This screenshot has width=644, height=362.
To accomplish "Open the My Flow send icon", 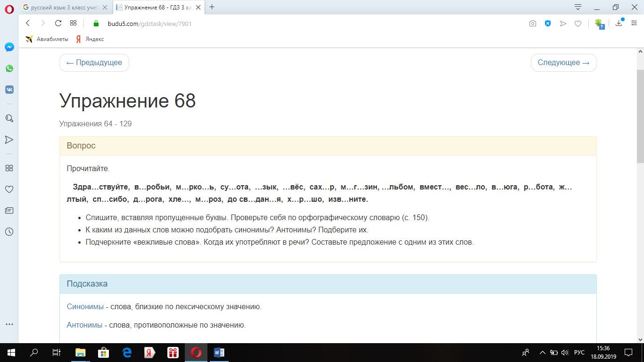I will point(563,24).
